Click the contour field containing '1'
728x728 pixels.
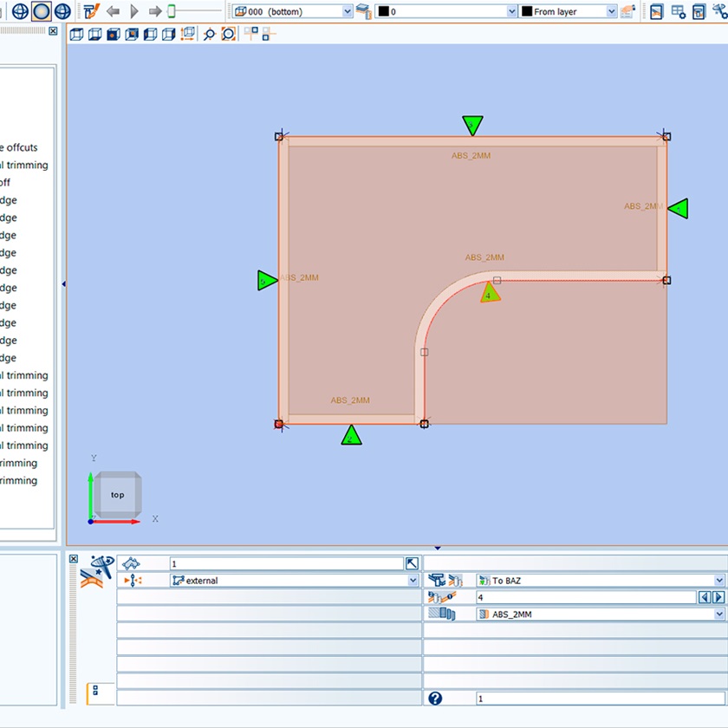[287, 563]
